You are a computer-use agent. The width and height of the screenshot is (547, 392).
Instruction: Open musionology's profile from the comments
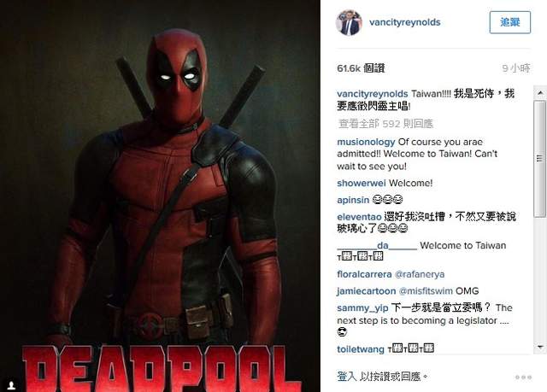point(366,142)
